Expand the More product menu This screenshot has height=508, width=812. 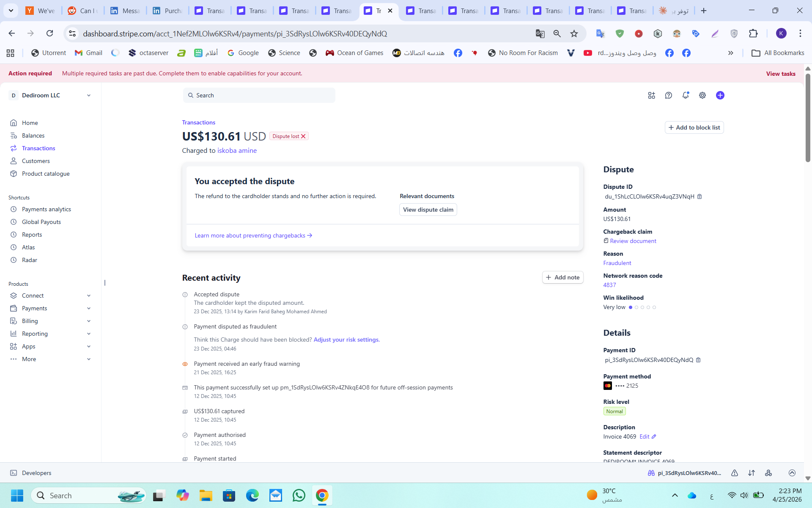point(50,359)
